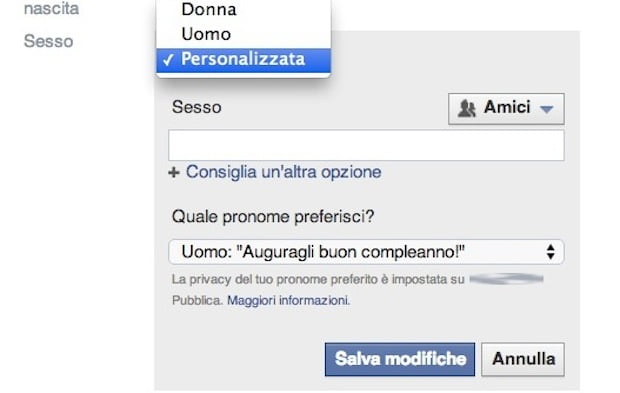Click the plus icon before Consiglia un'altra opzione
This screenshot has height=393, width=620.
[x=174, y=172]
